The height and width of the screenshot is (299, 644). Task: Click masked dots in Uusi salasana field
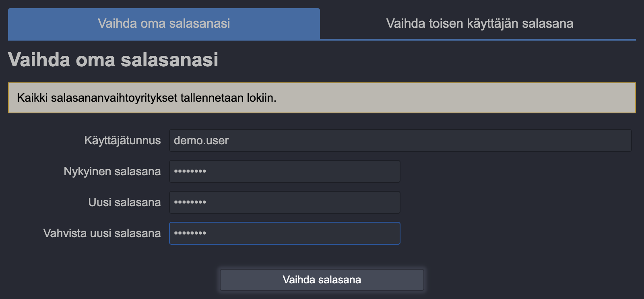pos(190,202)
